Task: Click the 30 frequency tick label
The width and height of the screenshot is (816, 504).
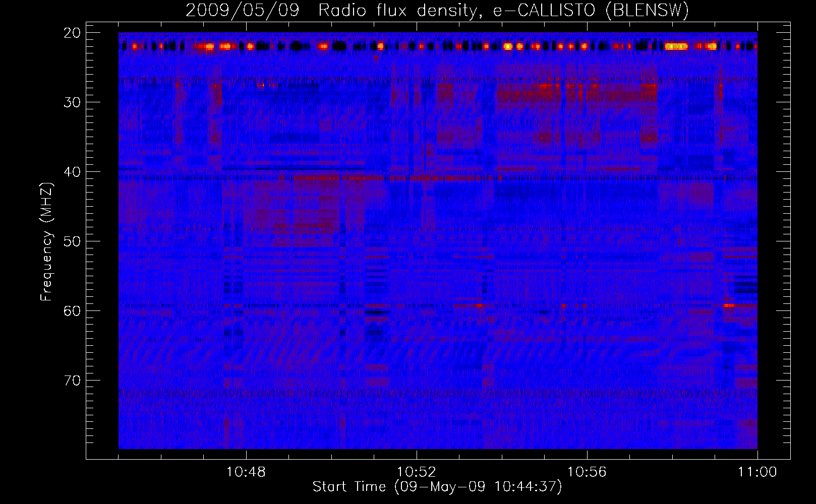Action: click(73, 102)
